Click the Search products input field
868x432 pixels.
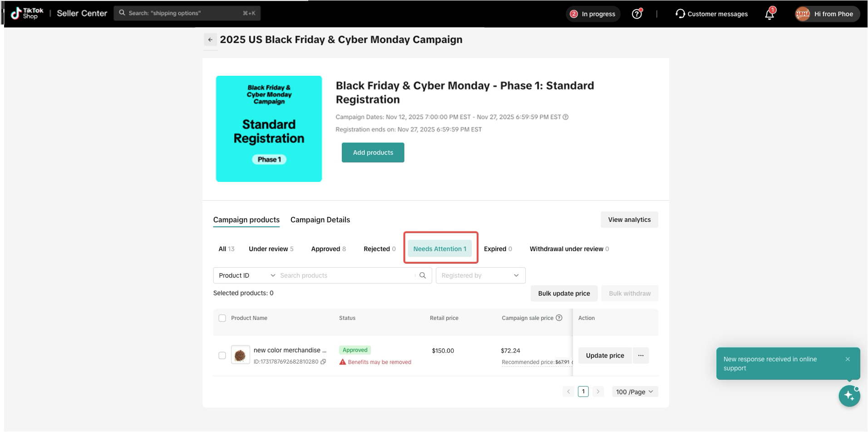[345, 275]
